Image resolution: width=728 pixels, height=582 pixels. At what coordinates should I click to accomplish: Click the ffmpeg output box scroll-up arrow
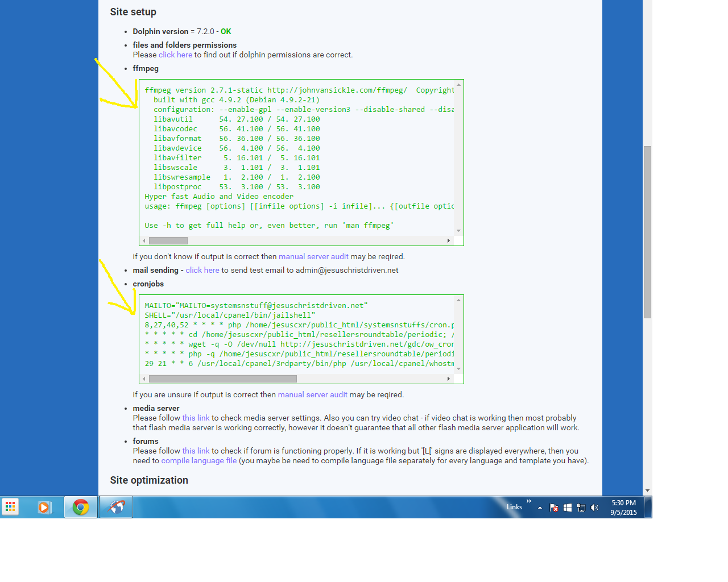(458, 85)
